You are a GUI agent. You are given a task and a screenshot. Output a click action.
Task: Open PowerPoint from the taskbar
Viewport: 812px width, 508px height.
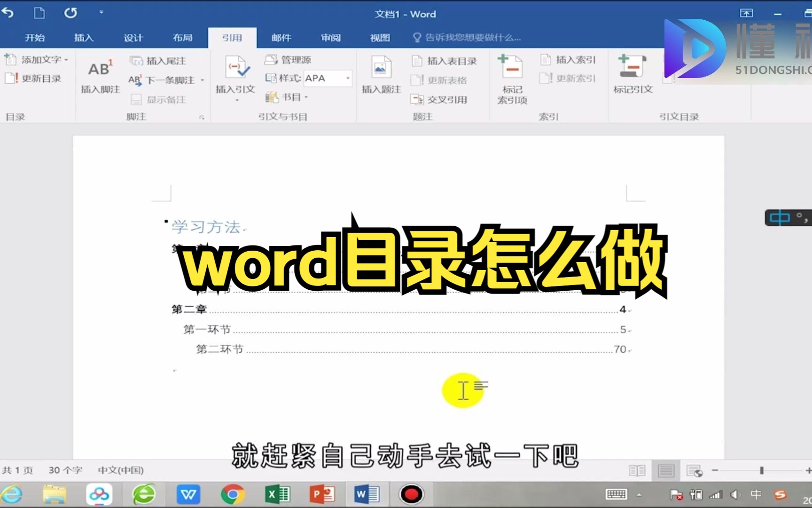click(322, 494)
